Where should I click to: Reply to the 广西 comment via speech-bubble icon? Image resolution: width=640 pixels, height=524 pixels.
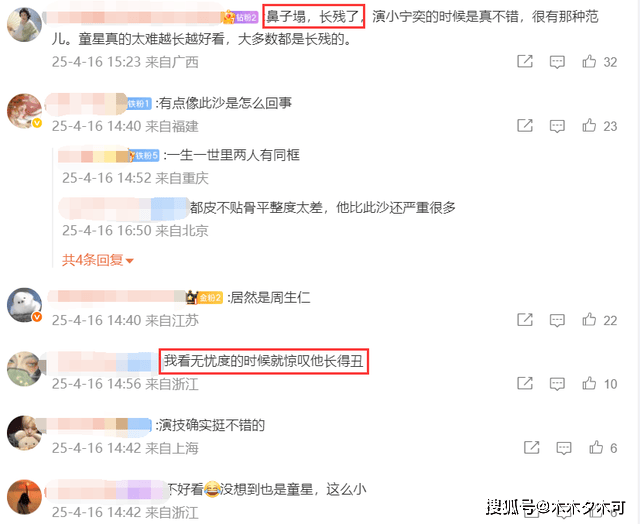557,62
